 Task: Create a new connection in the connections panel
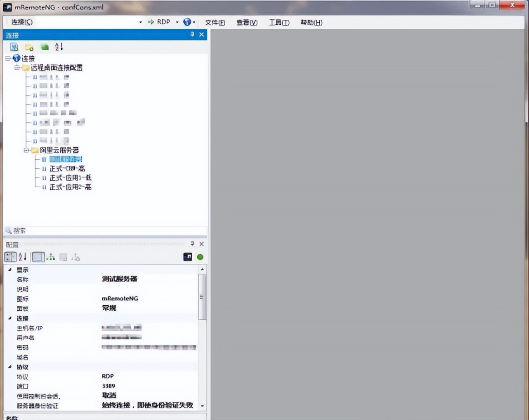pyautogui.click(x=14, y=47)
